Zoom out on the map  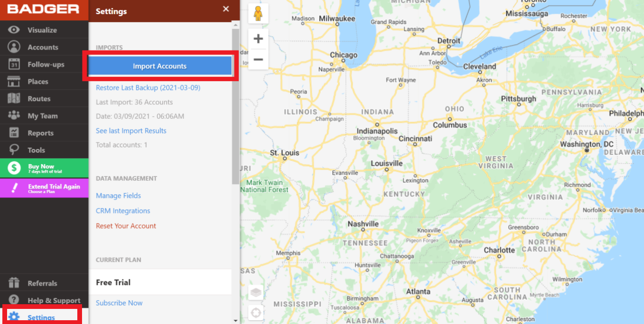[x=258, y=59]
